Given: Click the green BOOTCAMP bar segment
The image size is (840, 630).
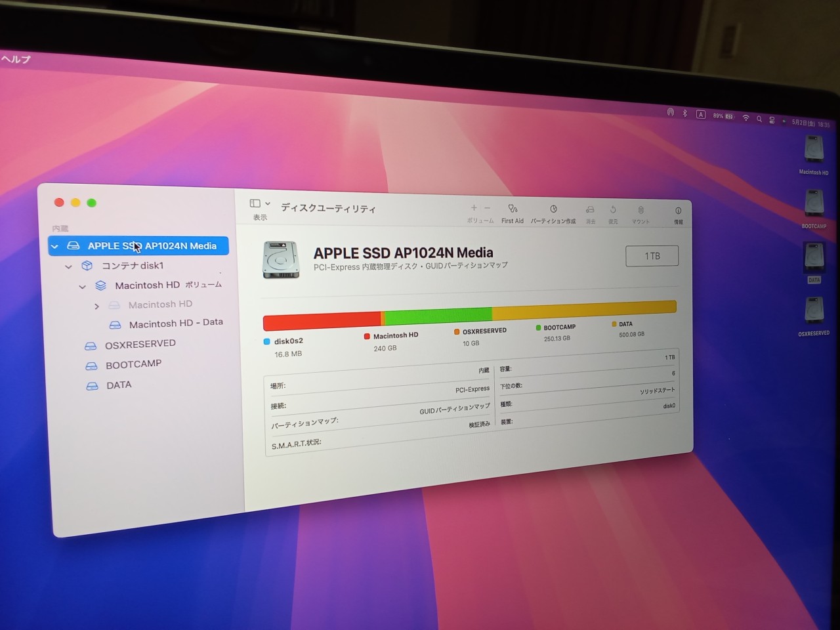Looking at the screenshot, I should point(438,315).
